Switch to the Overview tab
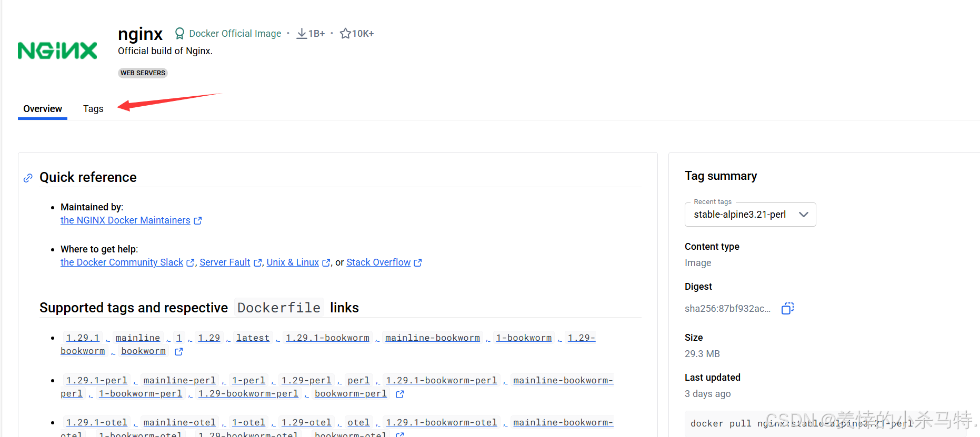 tap(43, 109)
